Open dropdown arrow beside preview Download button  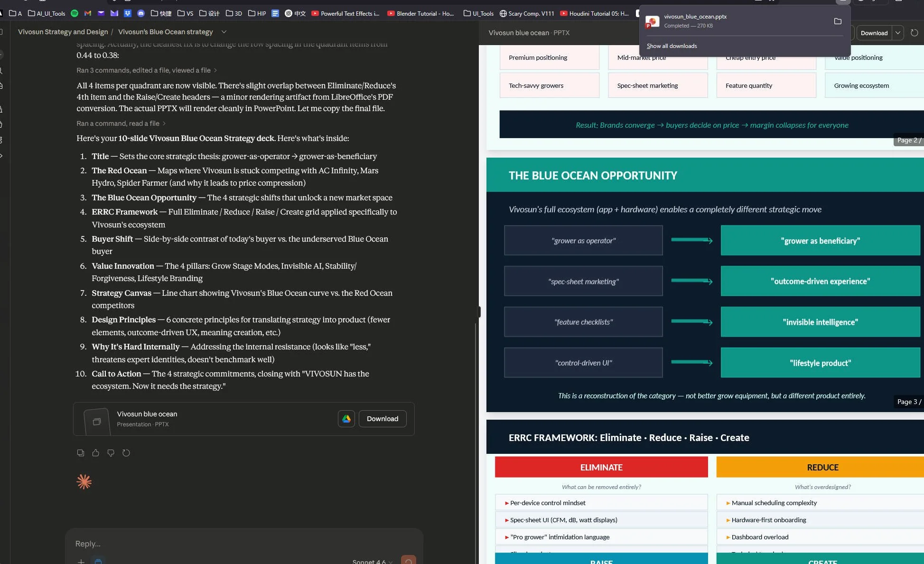click(897, 33)
